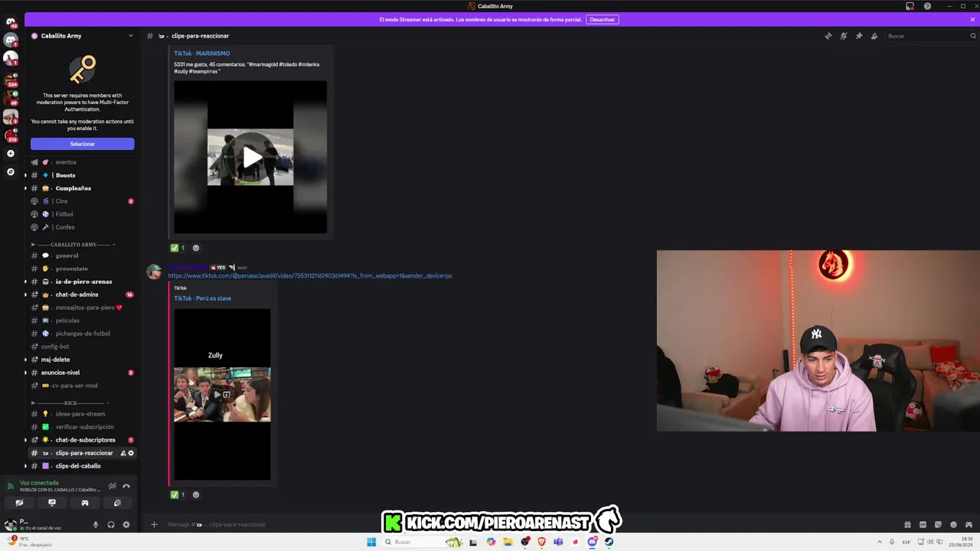This screenshot has height=551, width=980.
Task: Open the eventos channel
Action: 82,162
